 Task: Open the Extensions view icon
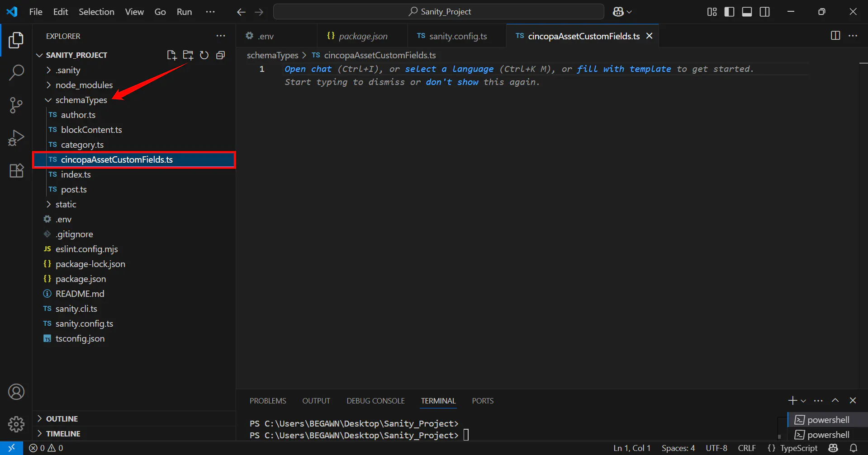(x=16, y=171)
